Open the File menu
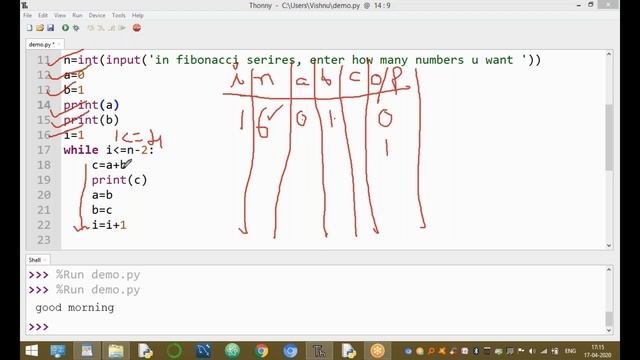640x360 pixels. point(27,16)
